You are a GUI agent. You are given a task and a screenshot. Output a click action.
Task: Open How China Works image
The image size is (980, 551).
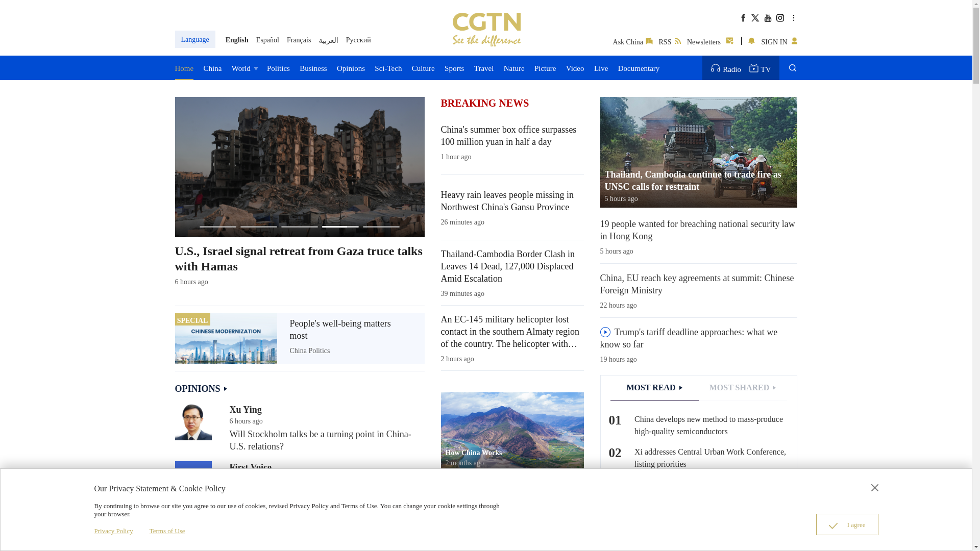point(512,431)
